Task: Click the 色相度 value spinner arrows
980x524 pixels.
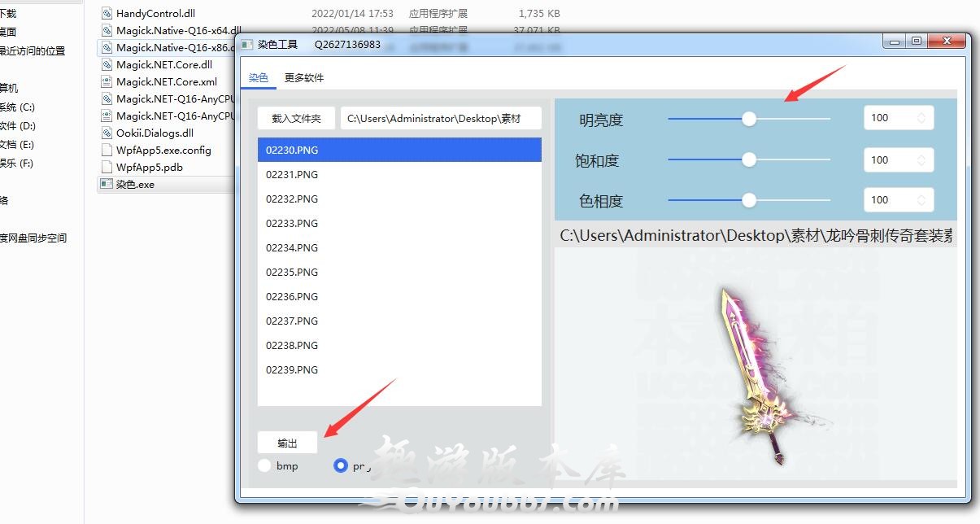Action: (921, 200)
